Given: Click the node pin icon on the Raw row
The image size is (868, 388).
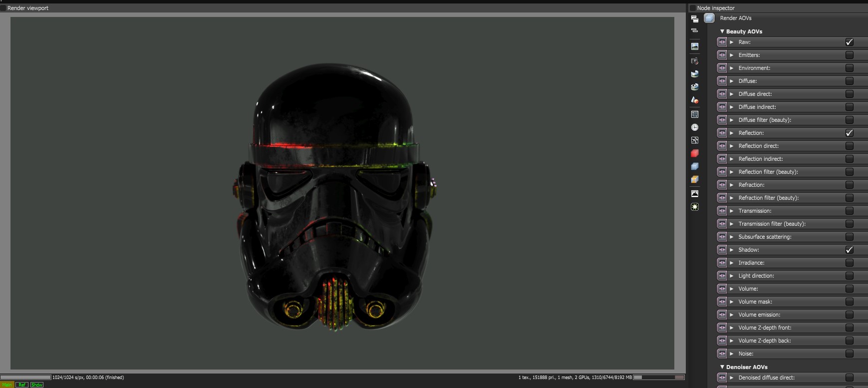Looking at the screenshot, I should click(x=722, y=42).
